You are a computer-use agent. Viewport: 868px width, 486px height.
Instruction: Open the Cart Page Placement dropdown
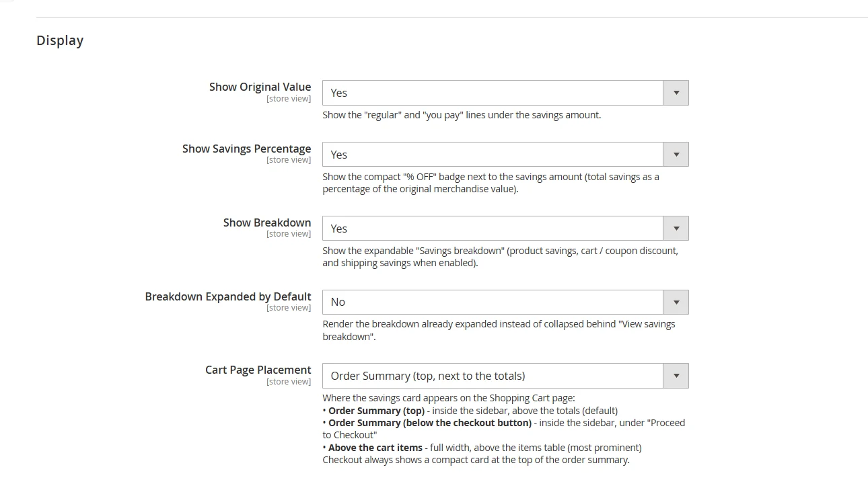(505, 376)
